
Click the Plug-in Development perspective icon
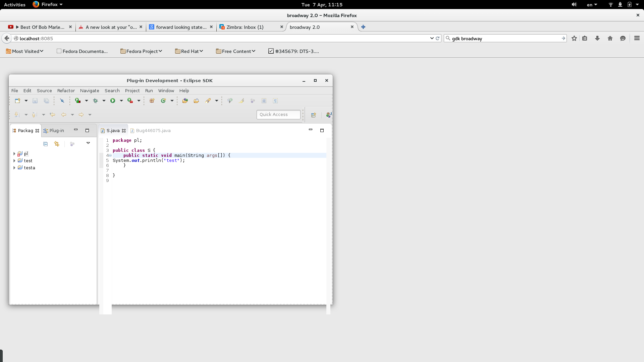point(329,115)
